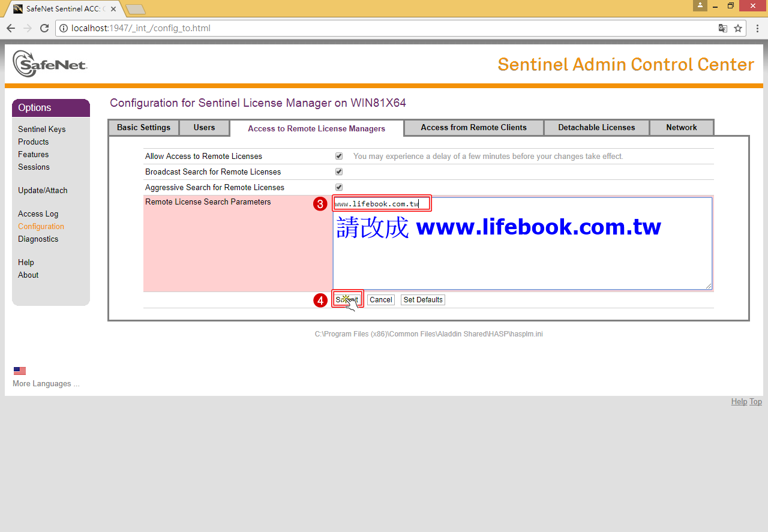
Task: Switch to the Users tab
Action: (x=204, y=128)
